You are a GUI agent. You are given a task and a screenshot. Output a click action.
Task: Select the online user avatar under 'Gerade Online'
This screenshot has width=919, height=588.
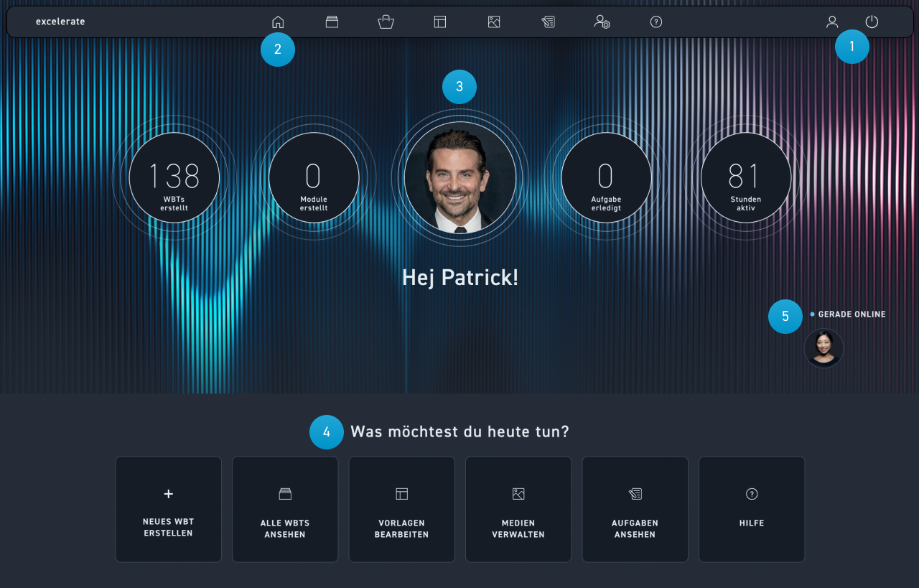[x=824, y=348]
